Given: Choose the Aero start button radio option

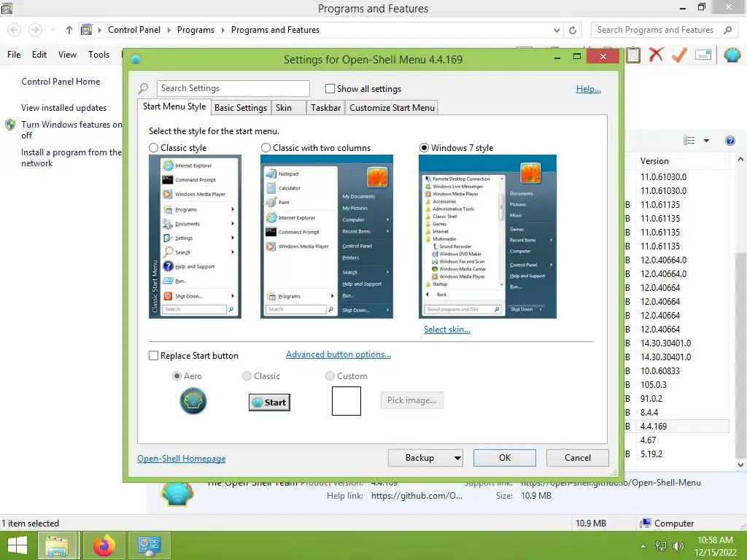Looking at the screenshot, I should 177,376.
